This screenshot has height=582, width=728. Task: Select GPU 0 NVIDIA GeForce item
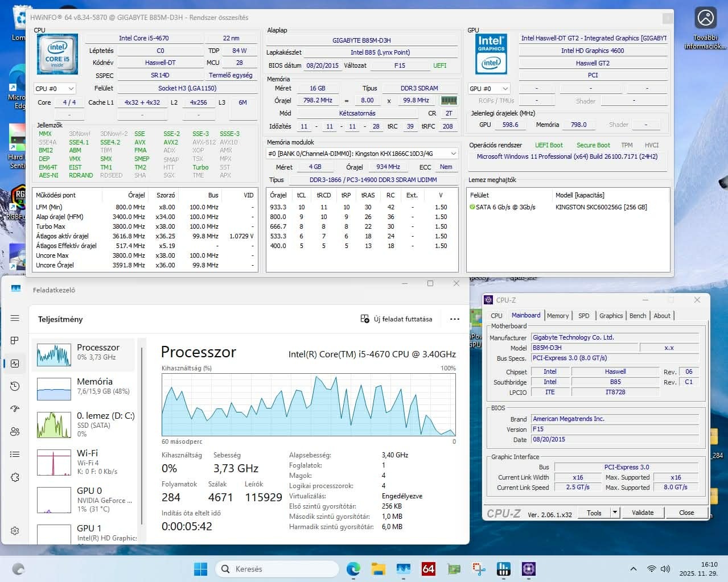click(84, 500)
